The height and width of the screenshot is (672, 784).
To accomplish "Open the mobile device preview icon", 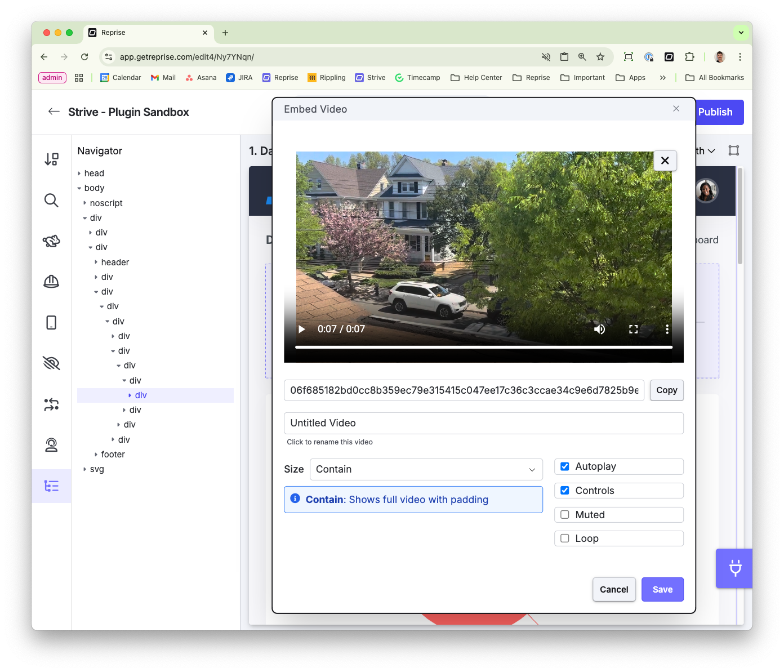I will point(51,323).
